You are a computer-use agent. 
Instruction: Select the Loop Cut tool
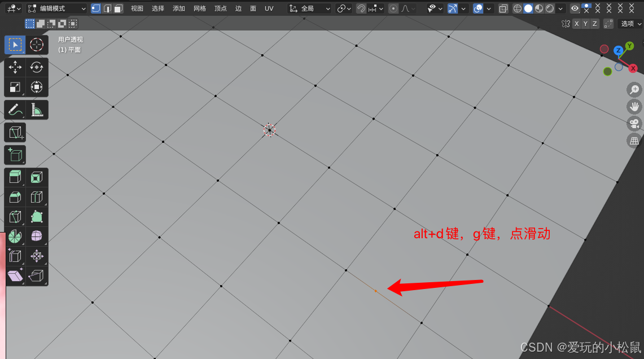(37, 197)
